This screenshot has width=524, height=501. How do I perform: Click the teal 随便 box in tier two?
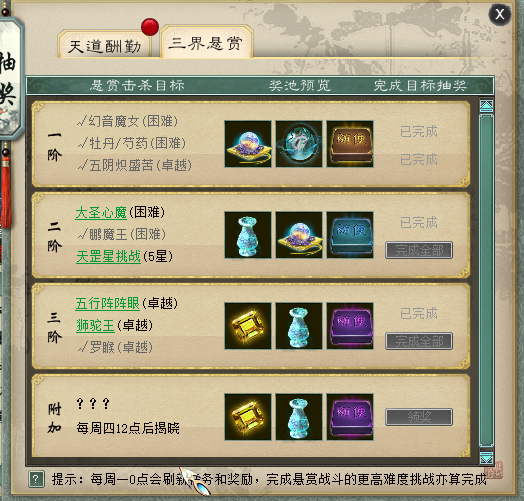pyautogui.click(x=350, y=235)
